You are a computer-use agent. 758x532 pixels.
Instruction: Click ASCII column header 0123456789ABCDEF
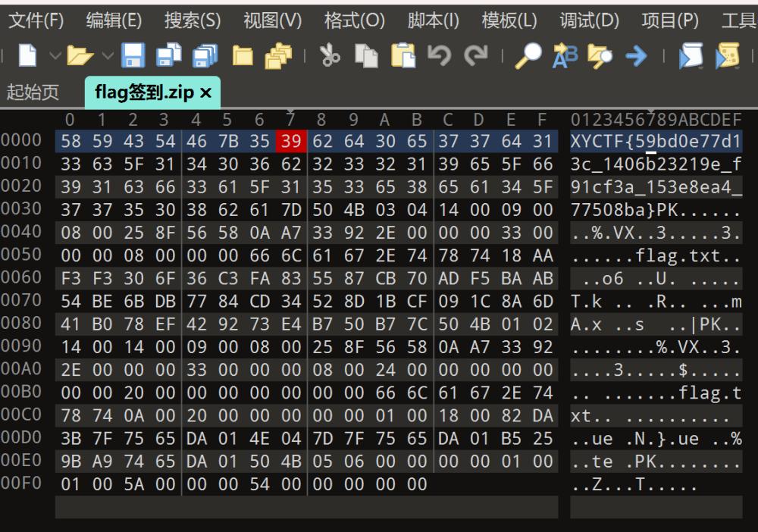tap(656, 119)
